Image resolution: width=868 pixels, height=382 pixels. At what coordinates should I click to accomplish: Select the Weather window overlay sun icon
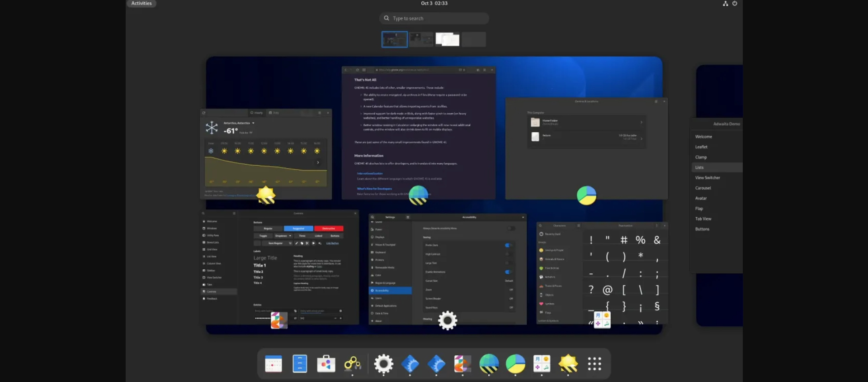point(266,195)
